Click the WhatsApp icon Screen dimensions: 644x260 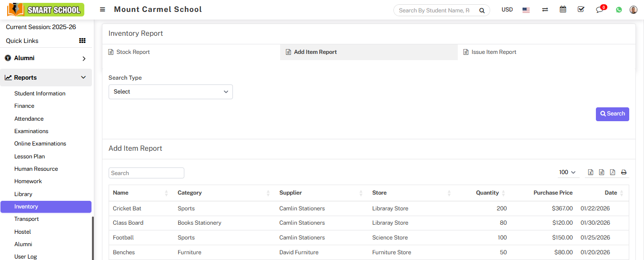pos(619,10)
